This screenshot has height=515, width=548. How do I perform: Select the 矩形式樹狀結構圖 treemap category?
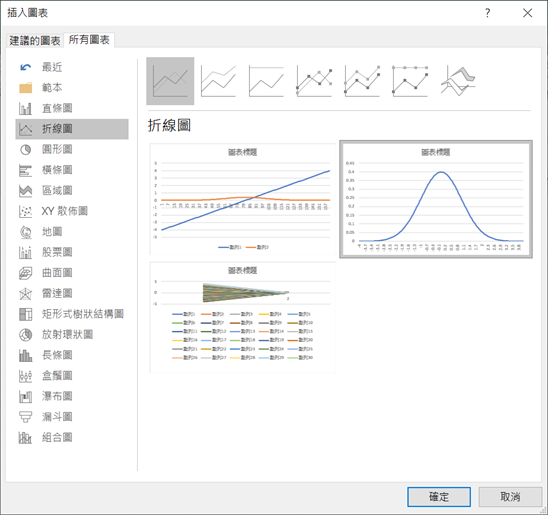(x=72, y=314)
